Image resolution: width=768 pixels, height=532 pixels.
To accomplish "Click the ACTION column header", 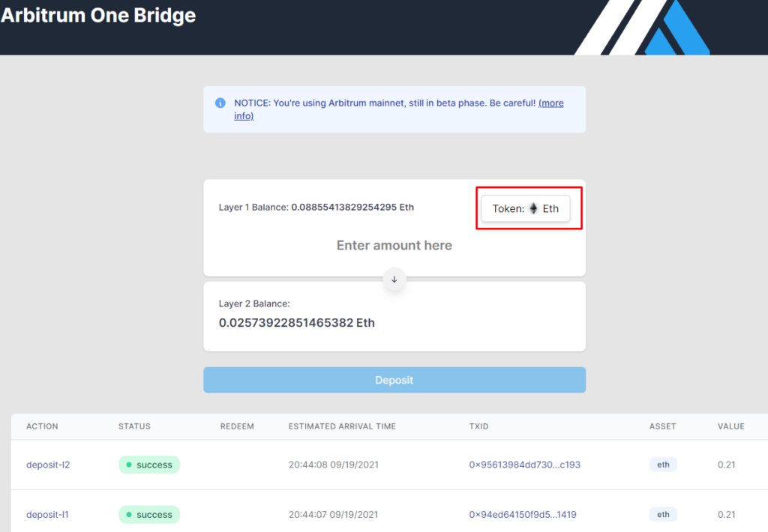I will (42, 426).
